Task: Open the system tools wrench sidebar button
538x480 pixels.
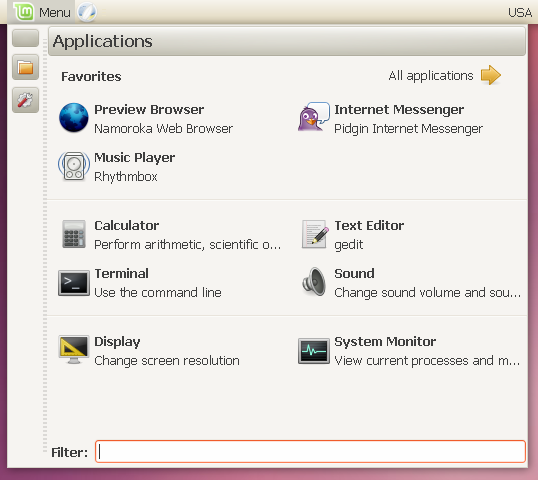Action: [x=25, y=100]
